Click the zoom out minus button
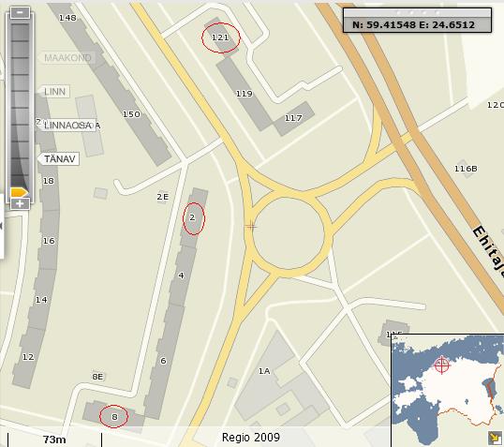 [20, 12]
